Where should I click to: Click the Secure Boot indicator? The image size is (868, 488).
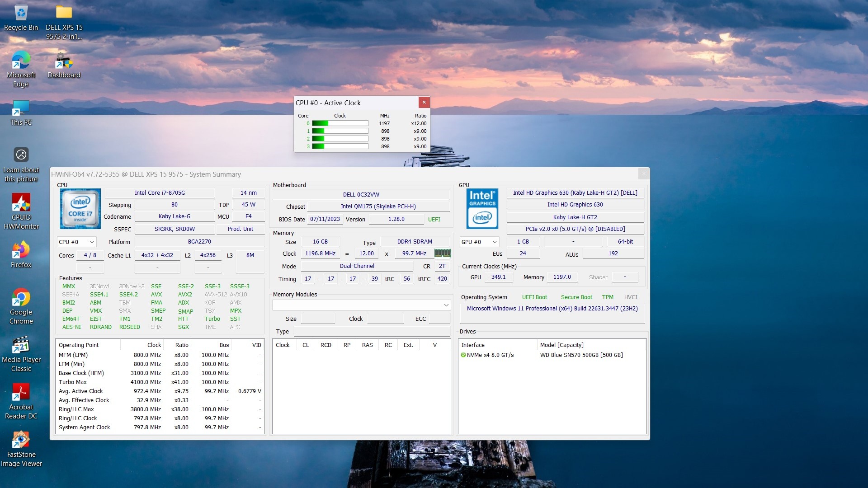(576, 297)
